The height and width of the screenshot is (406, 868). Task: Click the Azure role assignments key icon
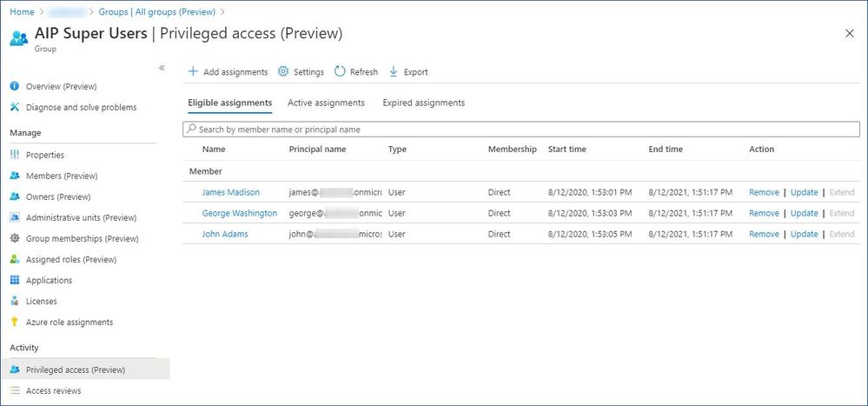coord(15,322)
